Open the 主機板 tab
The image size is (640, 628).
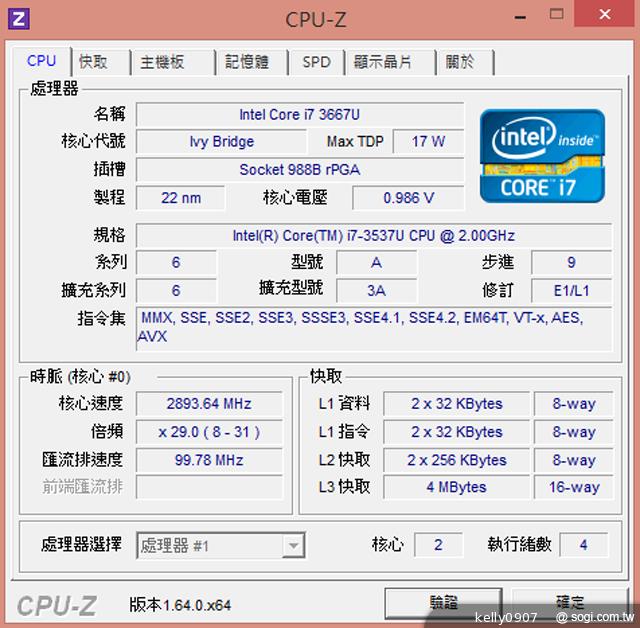coord(173,62)
